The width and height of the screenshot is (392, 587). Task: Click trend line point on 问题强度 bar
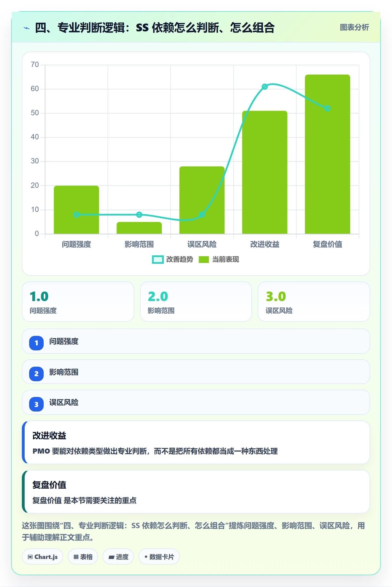[x=76, y=215]
